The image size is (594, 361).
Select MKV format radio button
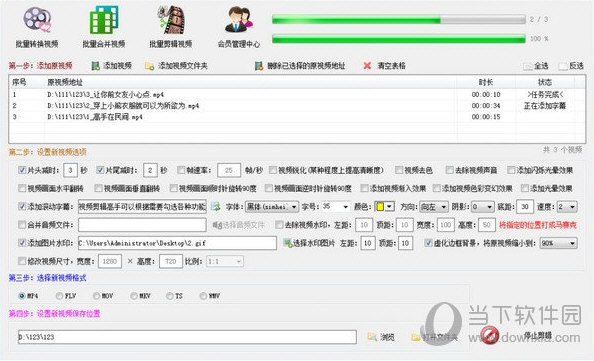133,296
